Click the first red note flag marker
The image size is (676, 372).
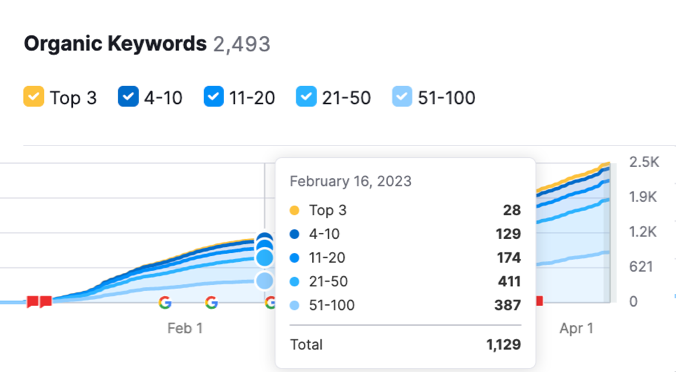pos(33,301)
